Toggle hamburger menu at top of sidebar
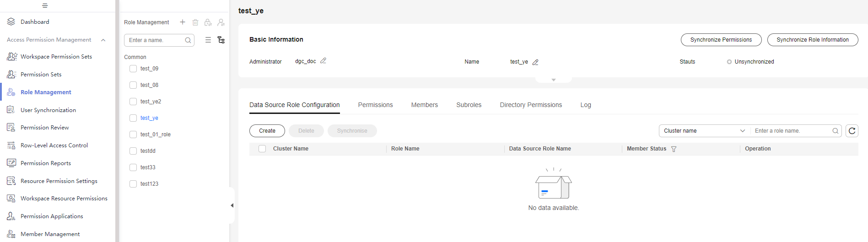Screen dimensions: 868x242 coord(45,5)
